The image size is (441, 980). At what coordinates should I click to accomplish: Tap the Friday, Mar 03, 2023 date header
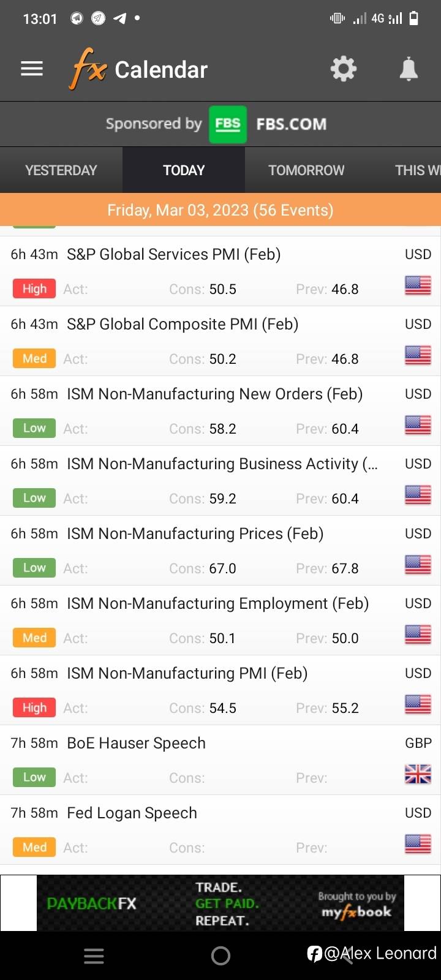pos(221,210)
